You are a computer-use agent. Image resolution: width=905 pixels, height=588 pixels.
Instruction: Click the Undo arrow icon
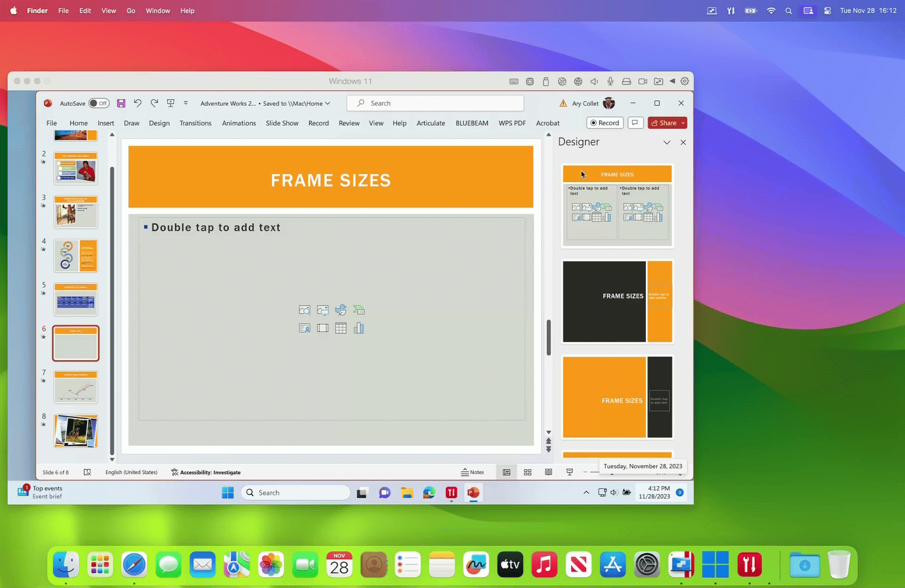[138, 103]
